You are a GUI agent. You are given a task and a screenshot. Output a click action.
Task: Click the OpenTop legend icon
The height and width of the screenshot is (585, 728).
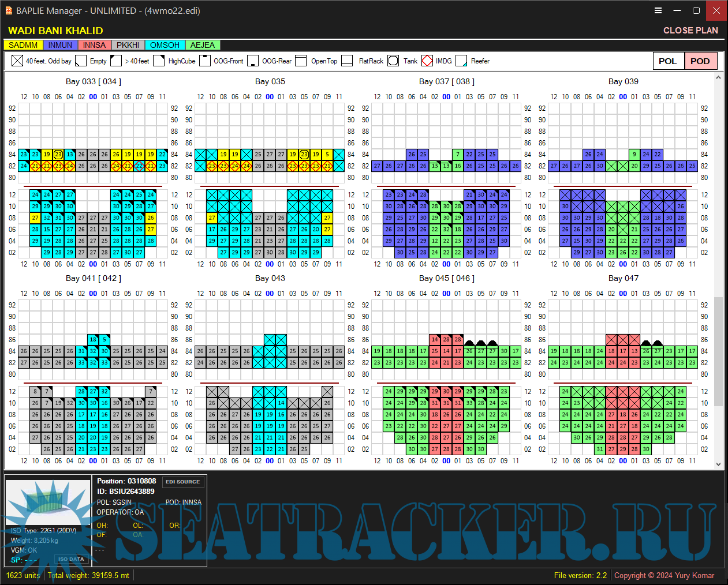[301, 61]
